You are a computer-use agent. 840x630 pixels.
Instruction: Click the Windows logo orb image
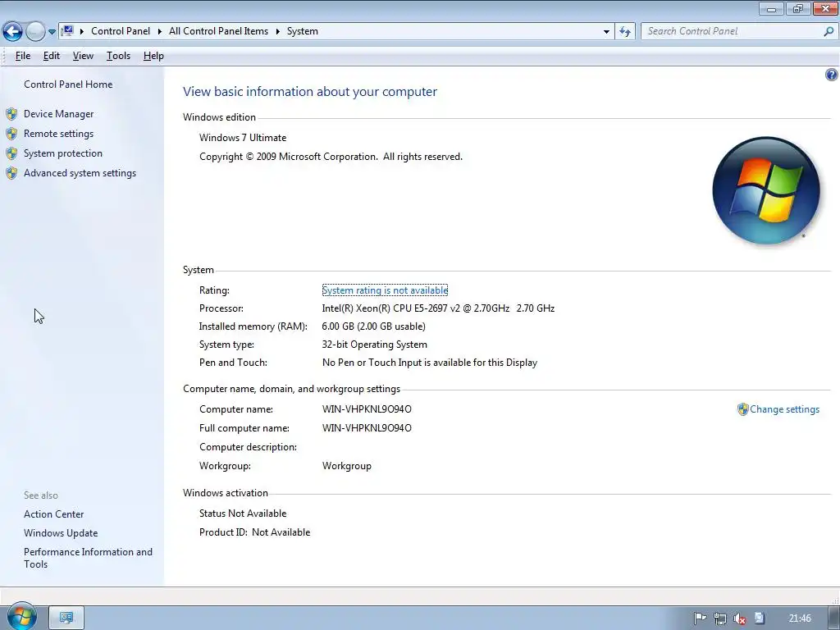tap(766, 190)
